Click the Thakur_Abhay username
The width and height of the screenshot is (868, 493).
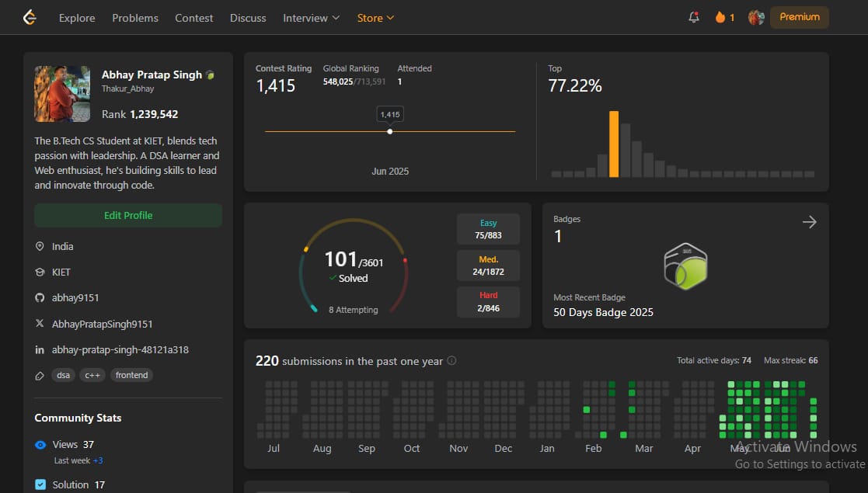pos(128,89)
